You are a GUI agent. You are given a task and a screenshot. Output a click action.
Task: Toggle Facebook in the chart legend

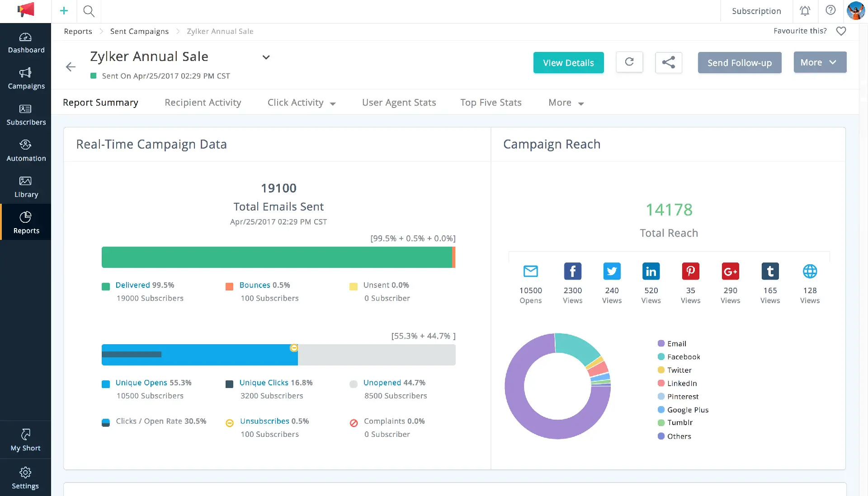click(679, 357)
